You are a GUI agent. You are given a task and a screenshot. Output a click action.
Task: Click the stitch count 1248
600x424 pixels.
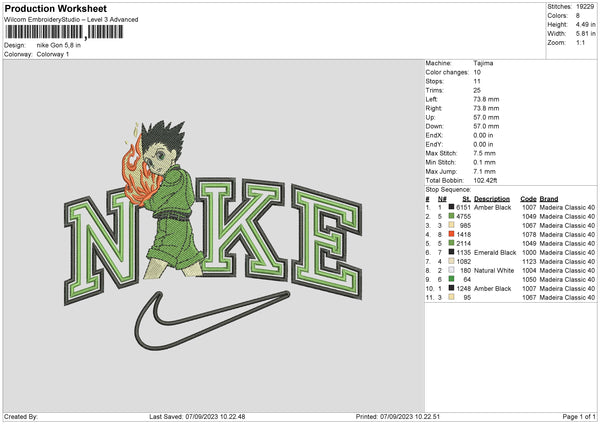(x=463, y=289)
